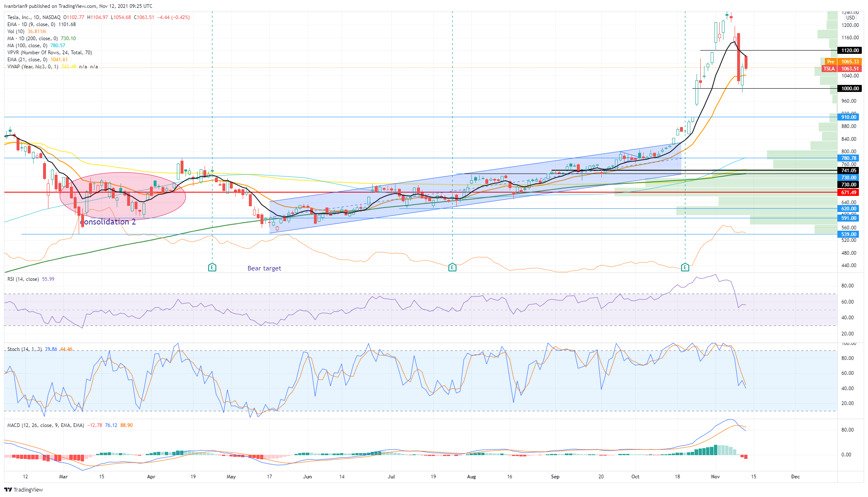The image size is (868, 497).
Task: Click the Oct label on time axis
Action: tap(635, 477)
